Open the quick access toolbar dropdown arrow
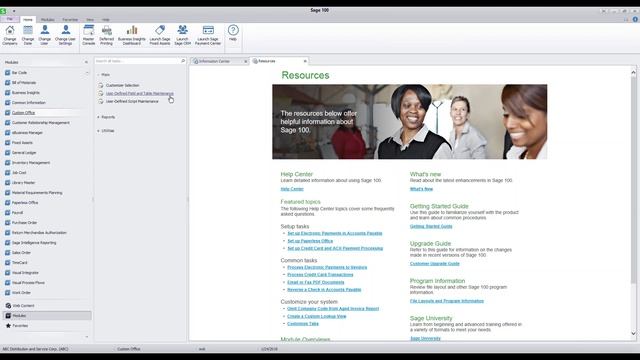The height and width of the screenshot is (360, 640). (x=14, y=11)
